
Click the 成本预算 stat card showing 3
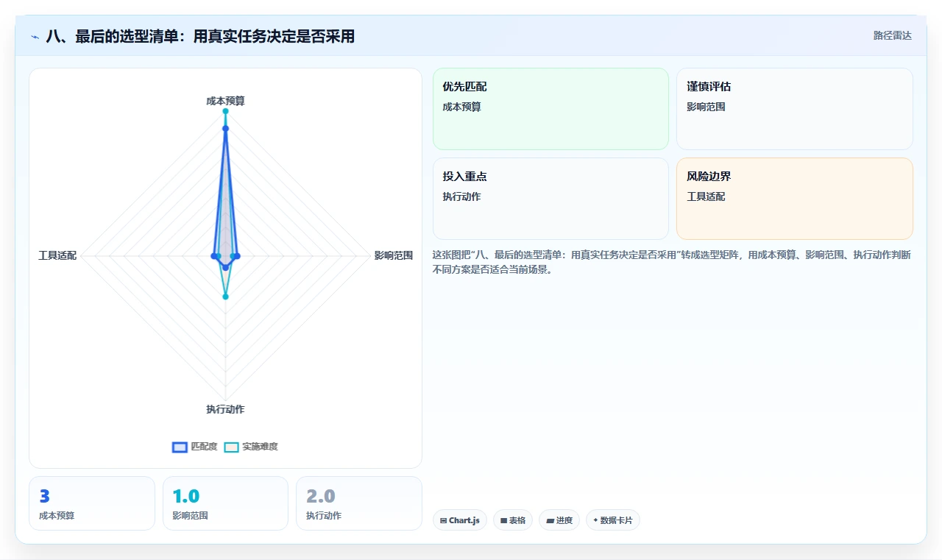[92, 503]
